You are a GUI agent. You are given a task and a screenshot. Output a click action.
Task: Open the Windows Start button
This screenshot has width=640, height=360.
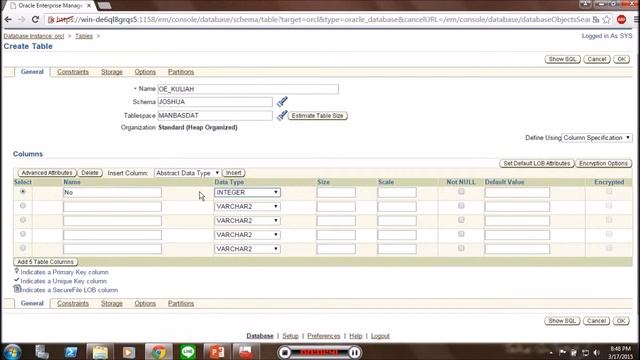click(x=12, y=352)
